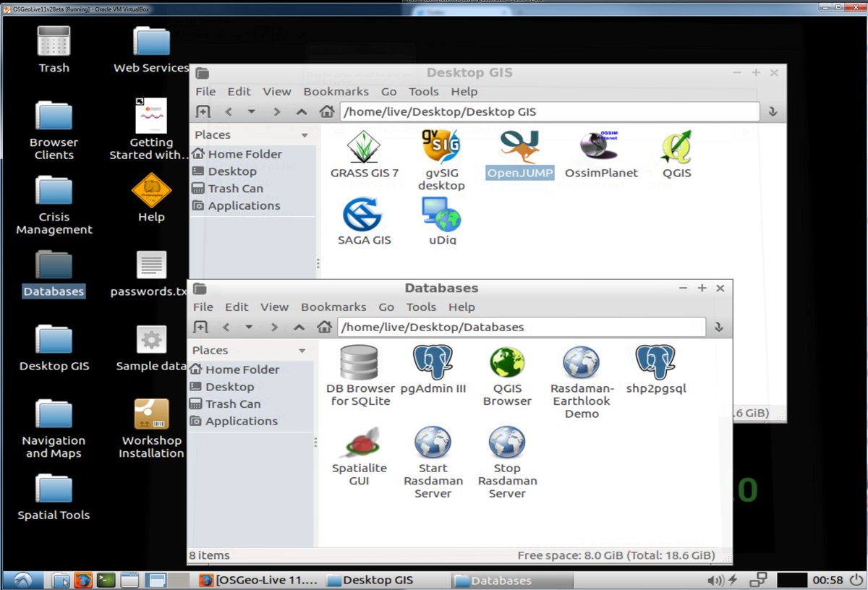Open Bookmarks menu in Databases window
The width and height of the screenshot is (868, 590).
coord(333,307)
